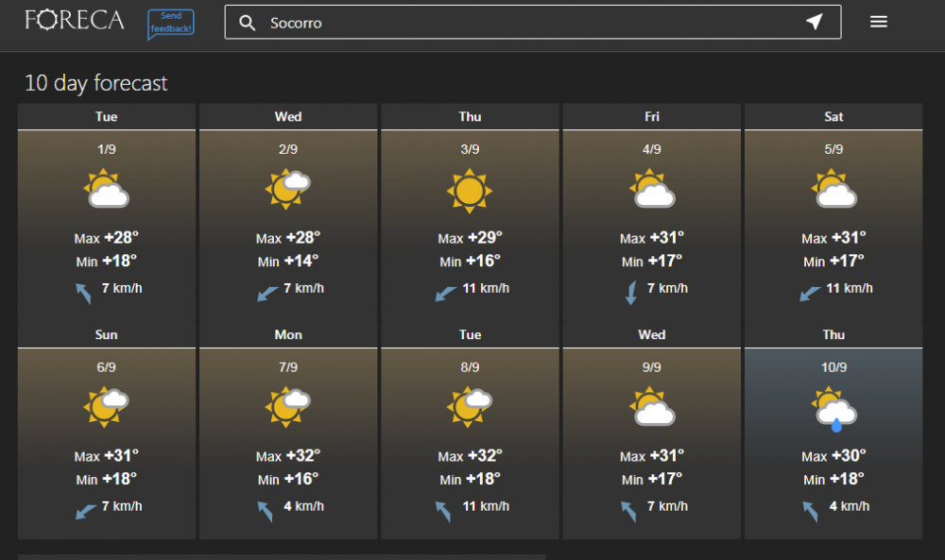Open the Fri 4/9 day header
Screen dimensions: 945x560
(x=652, y=117)
